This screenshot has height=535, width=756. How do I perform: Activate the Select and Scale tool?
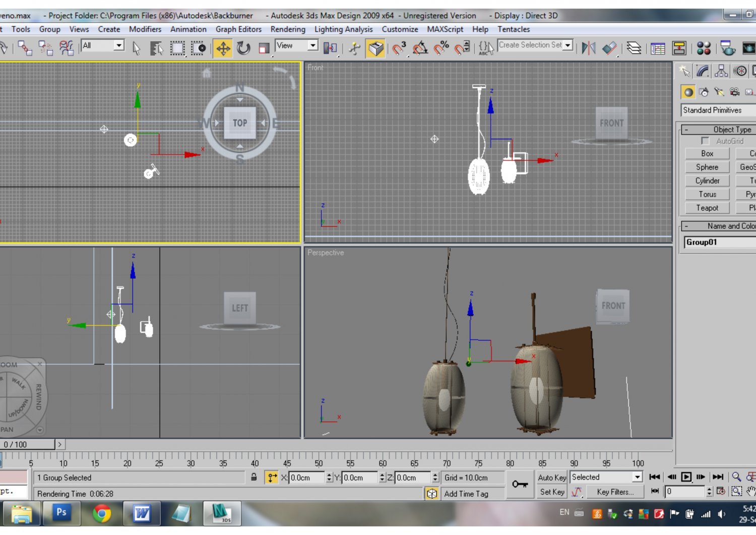(264, 48)
